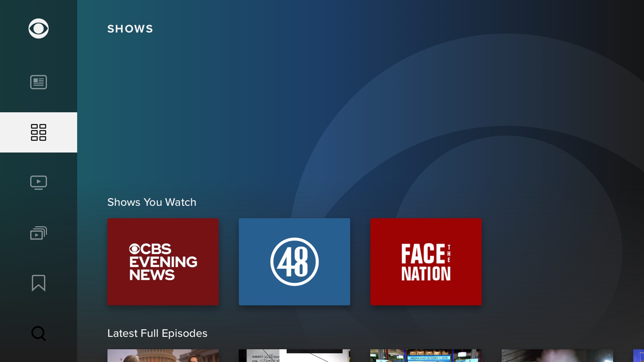Select the Shows grid sidebar icon
Image resolution: width=644 pixels, height=362 pixels.
coord(39,132)
